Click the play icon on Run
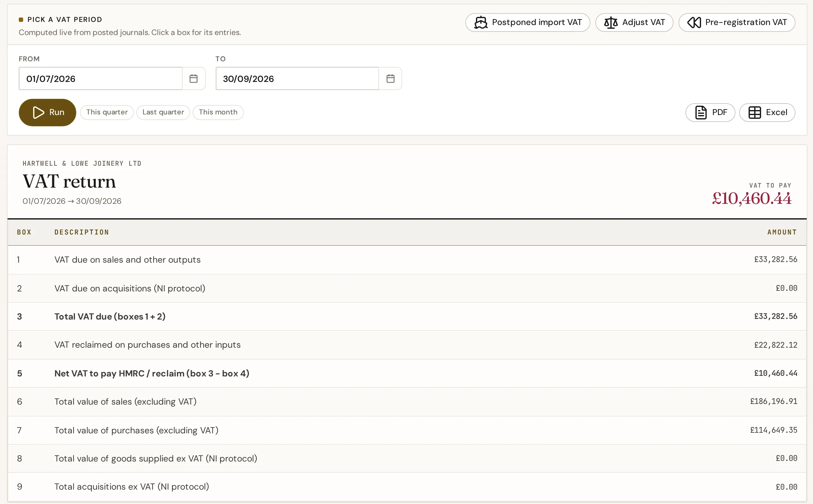 point(39,112)
